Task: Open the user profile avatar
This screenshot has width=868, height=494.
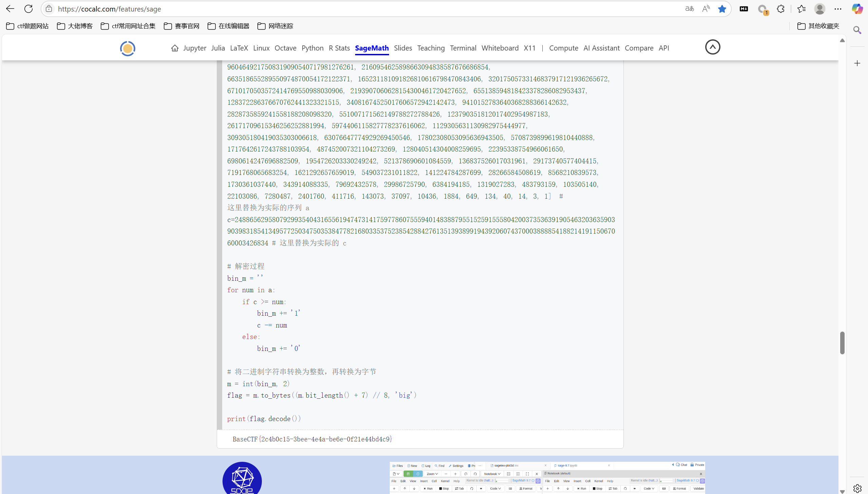Action: pos(820,9)
